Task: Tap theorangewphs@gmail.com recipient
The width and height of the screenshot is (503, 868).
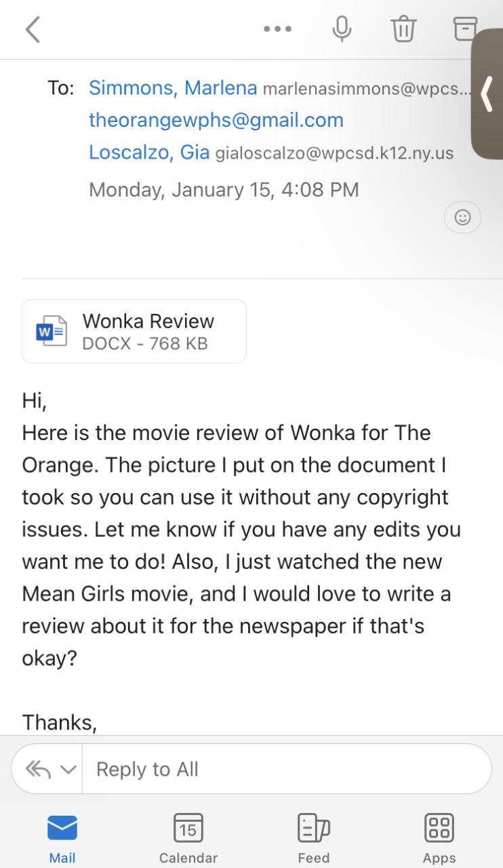Action: coord(216,120)
